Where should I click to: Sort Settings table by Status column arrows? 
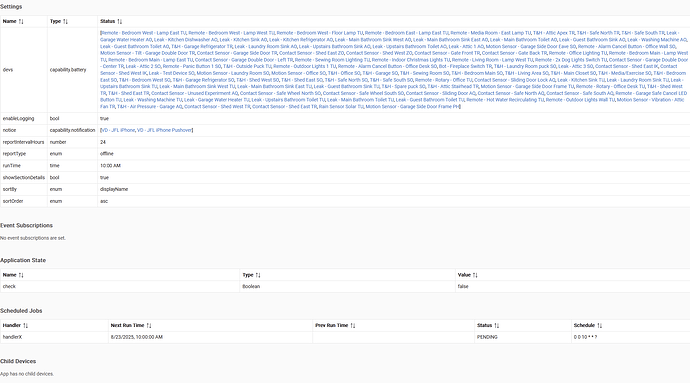coord(120,22)
